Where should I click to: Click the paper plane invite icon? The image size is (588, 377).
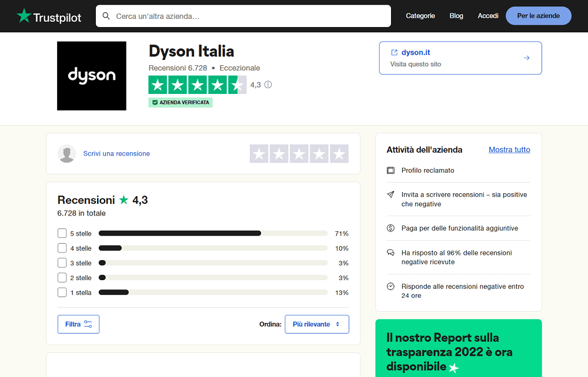pyautogui.click(x=391, y=195)
